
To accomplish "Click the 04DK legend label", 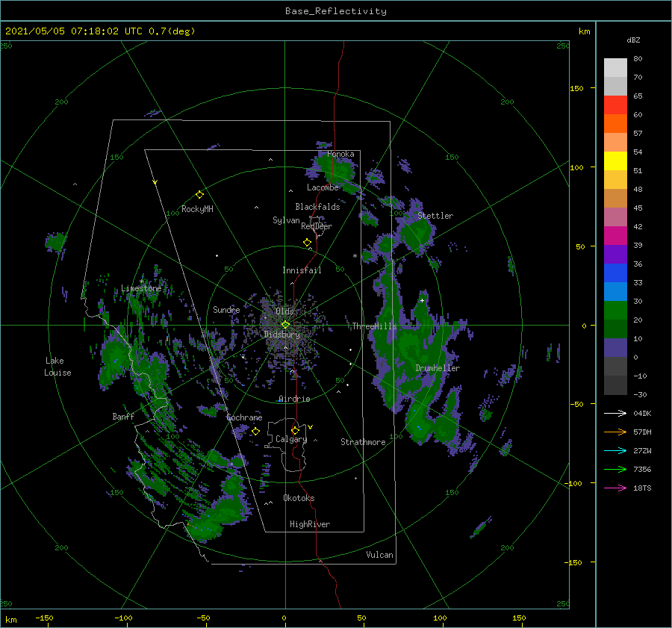I will click(642, 413).
